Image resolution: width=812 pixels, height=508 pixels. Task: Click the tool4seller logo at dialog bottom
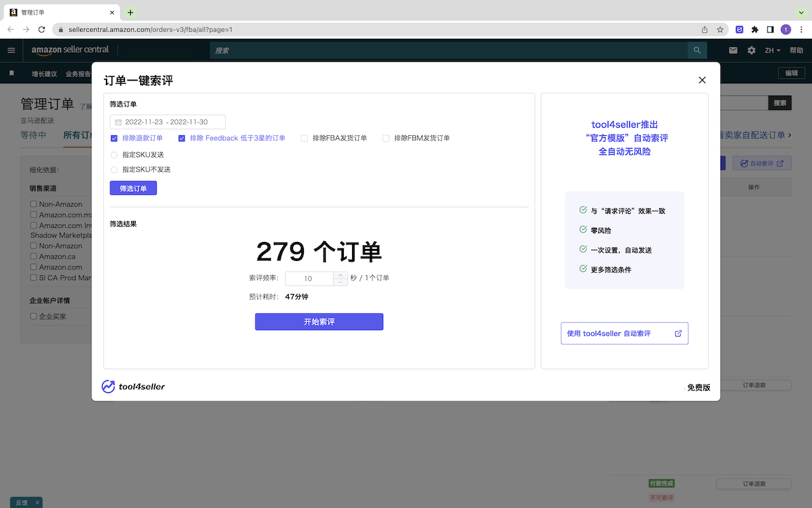pyautogui.click(x=133, y=386)
